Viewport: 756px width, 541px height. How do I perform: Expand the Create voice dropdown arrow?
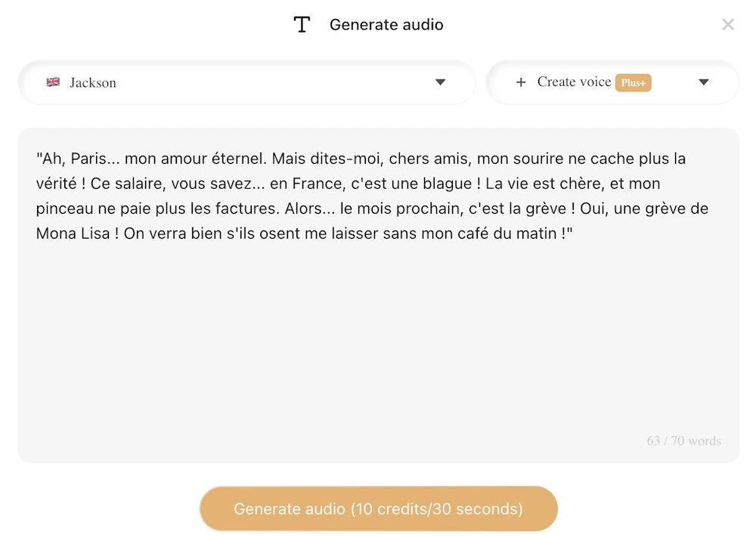pos(704,82)
